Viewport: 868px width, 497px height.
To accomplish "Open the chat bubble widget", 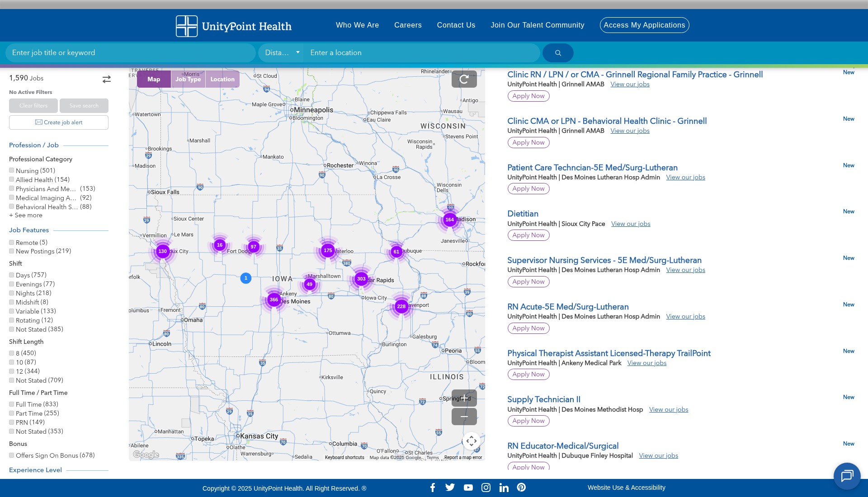I will [x=847, y=476].
